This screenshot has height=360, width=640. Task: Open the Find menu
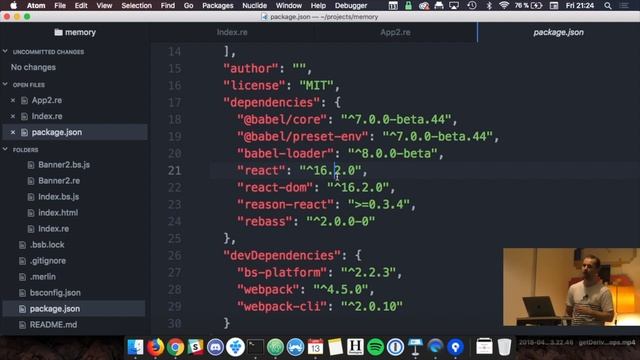pyautogui.click(x=167, y=5)
